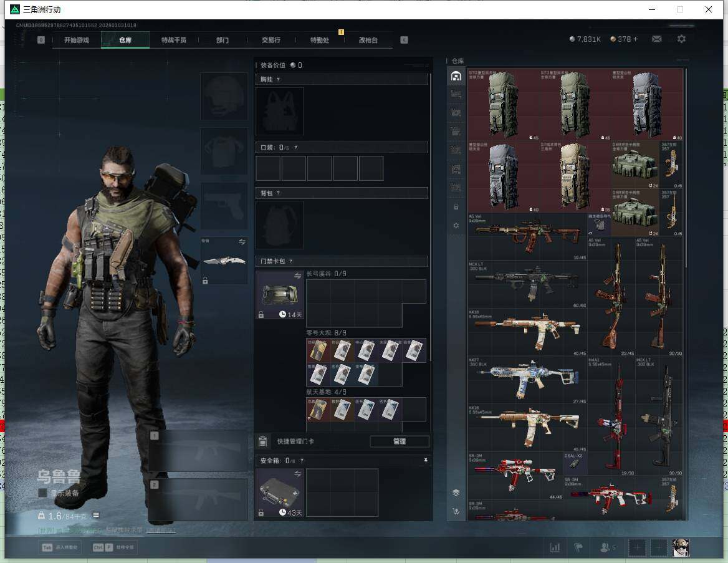The width and height of the screenshot is (728, 563).
Task: Select the equipped melee knife slot
Action: [x=224, y=261]
